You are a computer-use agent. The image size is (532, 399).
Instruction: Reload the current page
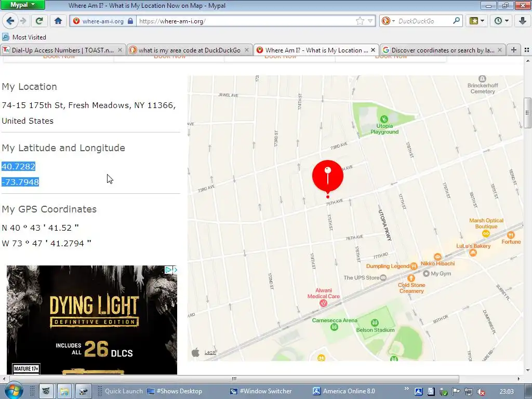(x=39, y=21)
